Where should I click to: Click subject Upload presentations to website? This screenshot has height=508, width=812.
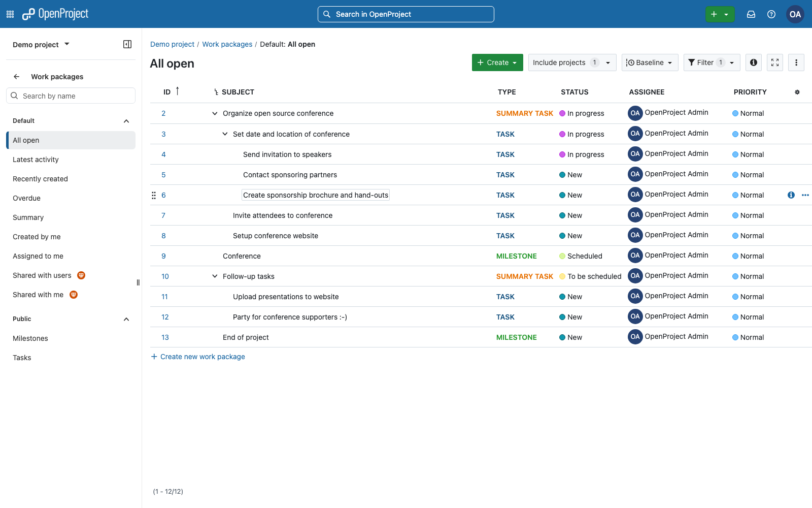click(286, 297)
